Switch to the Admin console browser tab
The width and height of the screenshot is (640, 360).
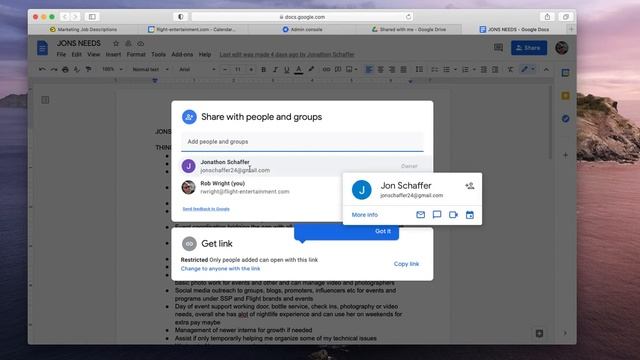coord(302,29)
